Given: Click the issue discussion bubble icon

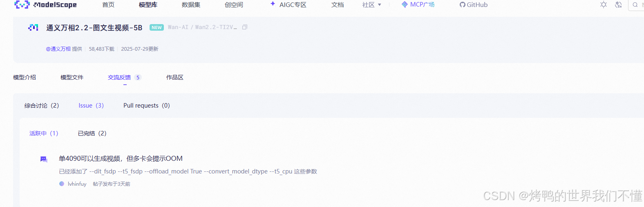Looking at the screenshot, I should pos(44,159).
